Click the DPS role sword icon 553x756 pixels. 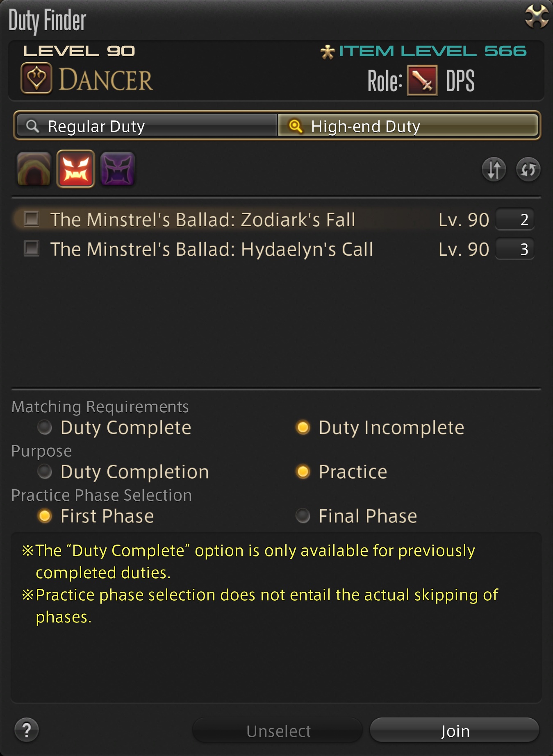click(422, 81)
